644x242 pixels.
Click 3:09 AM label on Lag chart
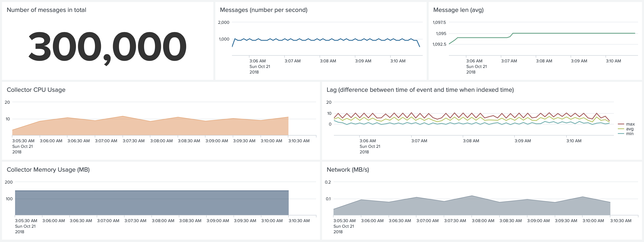pyautogui.click(x=522, y=141)
